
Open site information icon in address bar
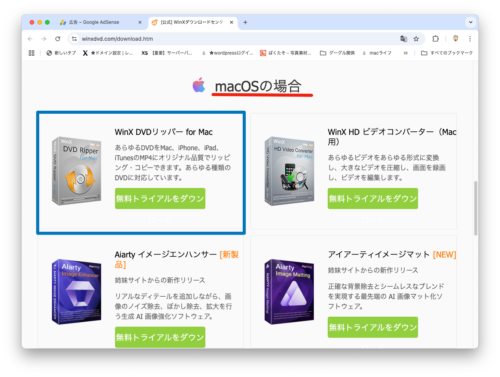[74, 39]
